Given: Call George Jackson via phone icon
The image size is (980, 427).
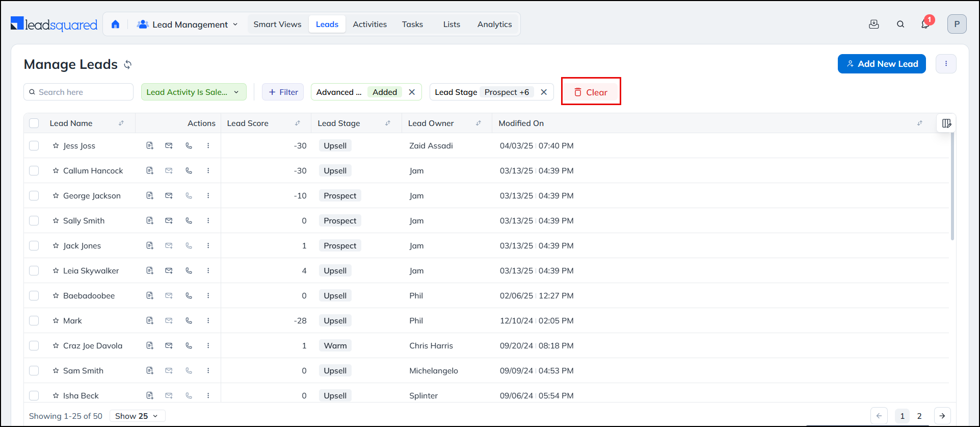Looking at the screenshot, I should (x=189, y=196).
